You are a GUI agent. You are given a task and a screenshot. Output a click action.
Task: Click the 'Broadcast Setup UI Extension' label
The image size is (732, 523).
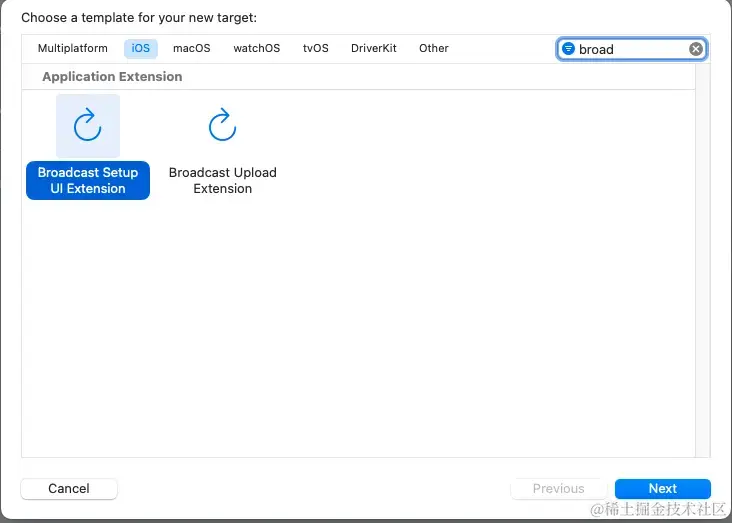tap(88, 180)
